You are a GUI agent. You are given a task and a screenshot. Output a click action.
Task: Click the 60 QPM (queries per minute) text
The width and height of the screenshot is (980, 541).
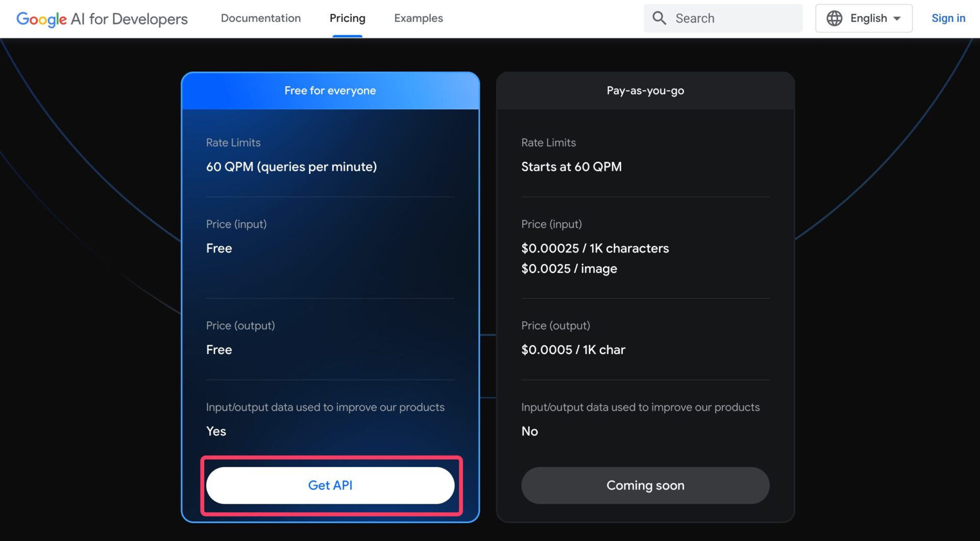(x=291, y=167)
